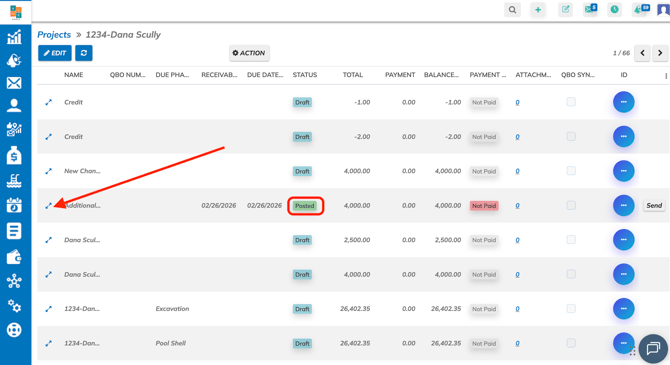
Task: Click the Send button on the posted row
Action: [x=654, y=206]
